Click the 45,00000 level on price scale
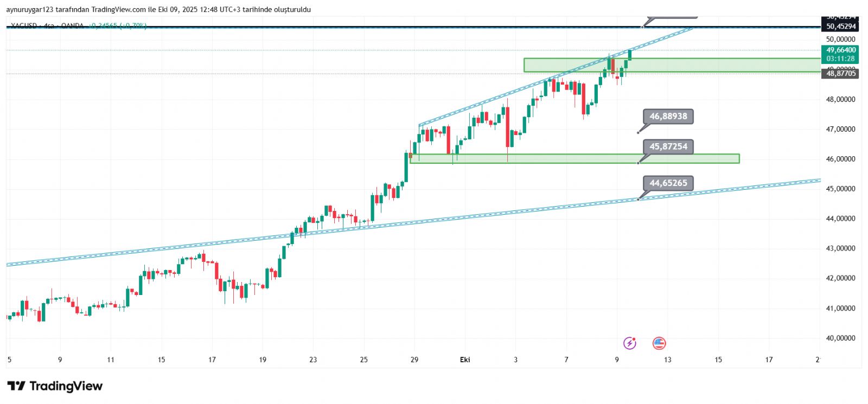 pos(840,189)
